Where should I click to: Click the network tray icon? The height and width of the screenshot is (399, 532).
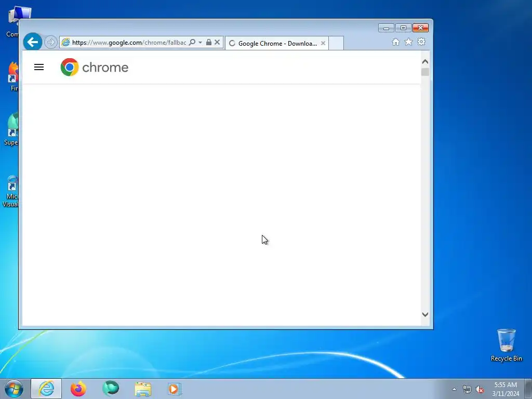tap(467, 390)
